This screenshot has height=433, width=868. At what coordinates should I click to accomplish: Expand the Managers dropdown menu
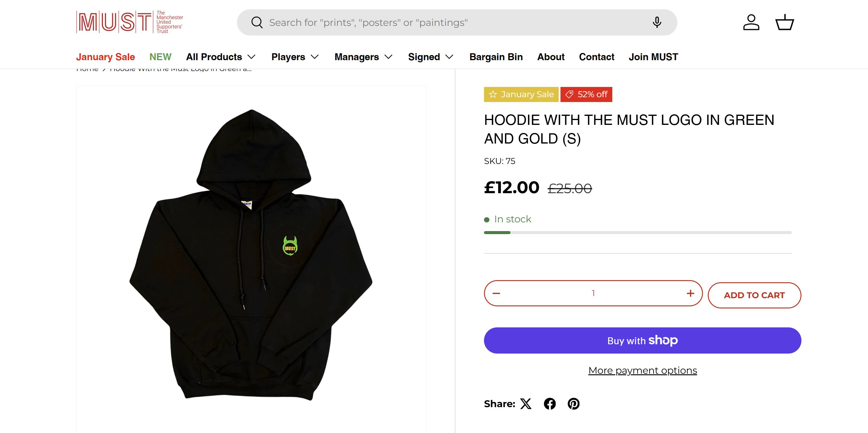click(363, 57)
